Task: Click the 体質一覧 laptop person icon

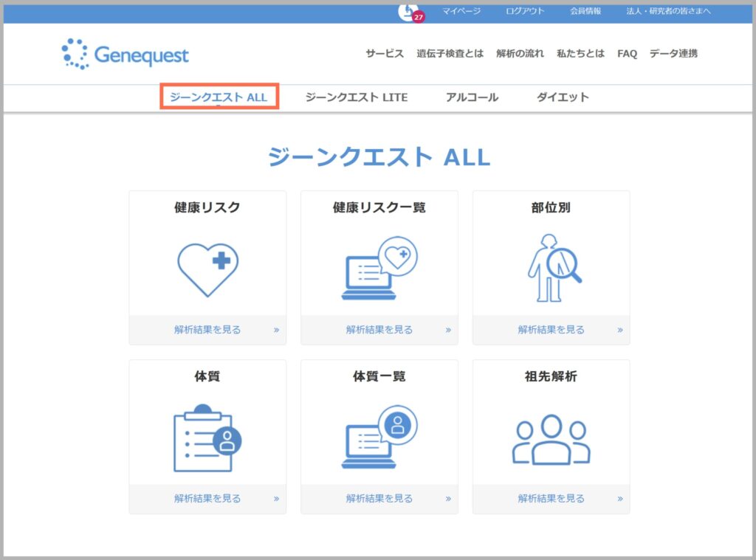Action: (379, 437)
